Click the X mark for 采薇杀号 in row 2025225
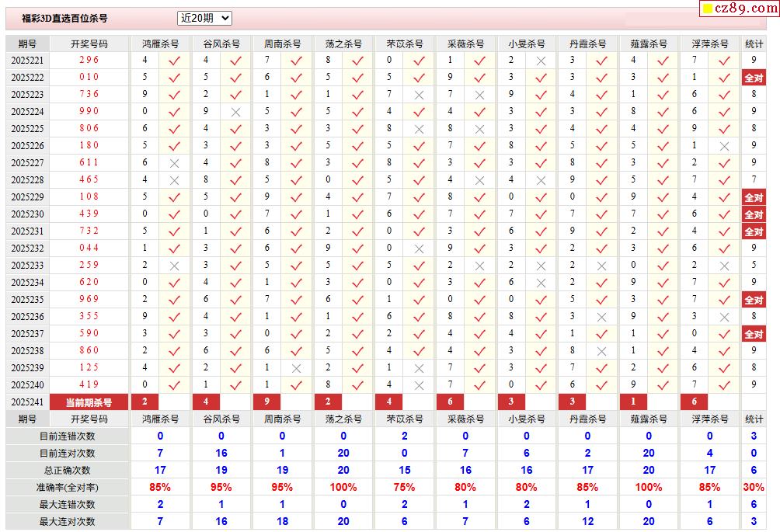The image size is (780, 532). tap(479, 129)
